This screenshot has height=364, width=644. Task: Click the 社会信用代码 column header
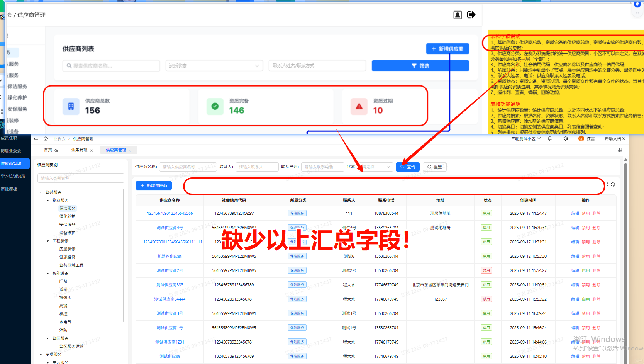tap(234, 200)
